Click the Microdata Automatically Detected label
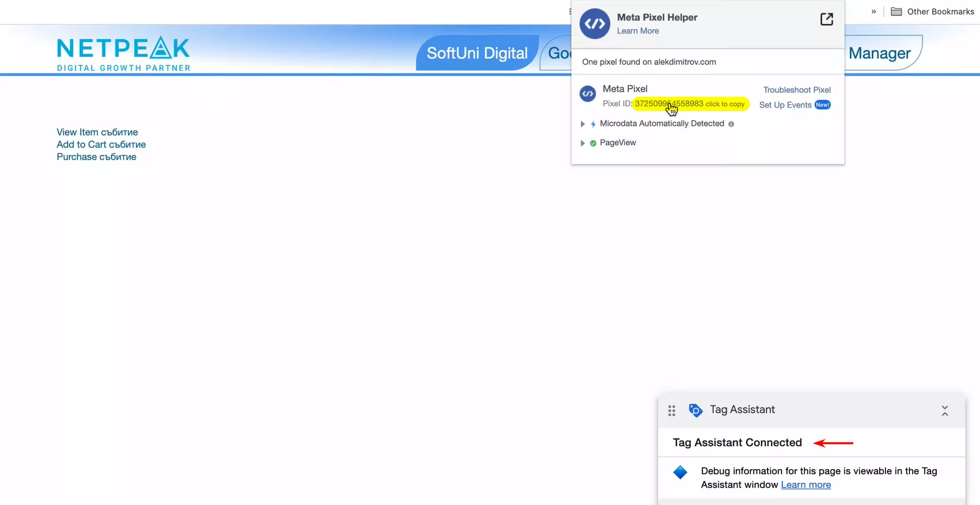Screen dimensions: 980x505 coord(662,124)
